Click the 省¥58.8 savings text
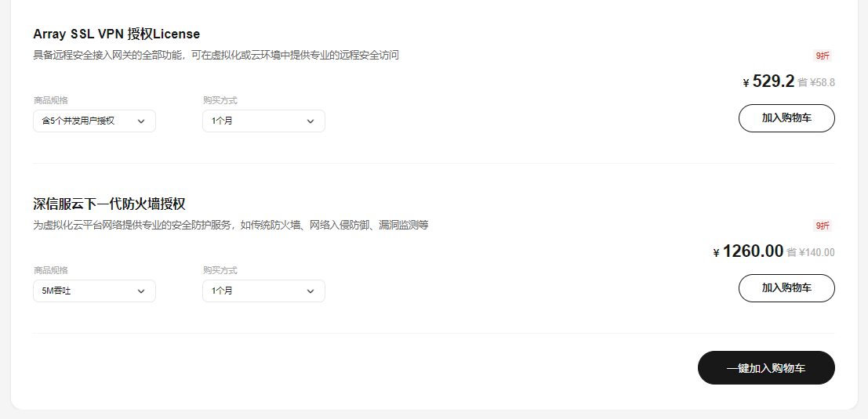This screenshot has width=868, height=419. (816, 83)
